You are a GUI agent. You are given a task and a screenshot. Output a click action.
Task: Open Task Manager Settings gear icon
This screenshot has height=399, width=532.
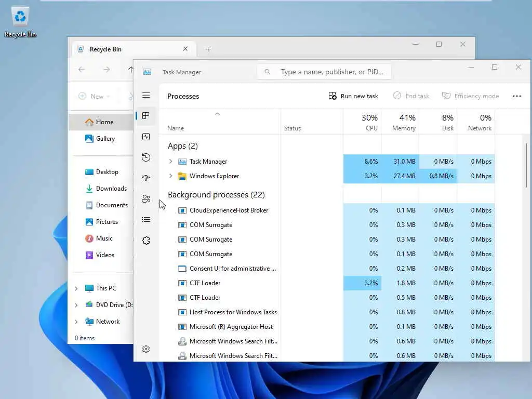coord(146,349)
